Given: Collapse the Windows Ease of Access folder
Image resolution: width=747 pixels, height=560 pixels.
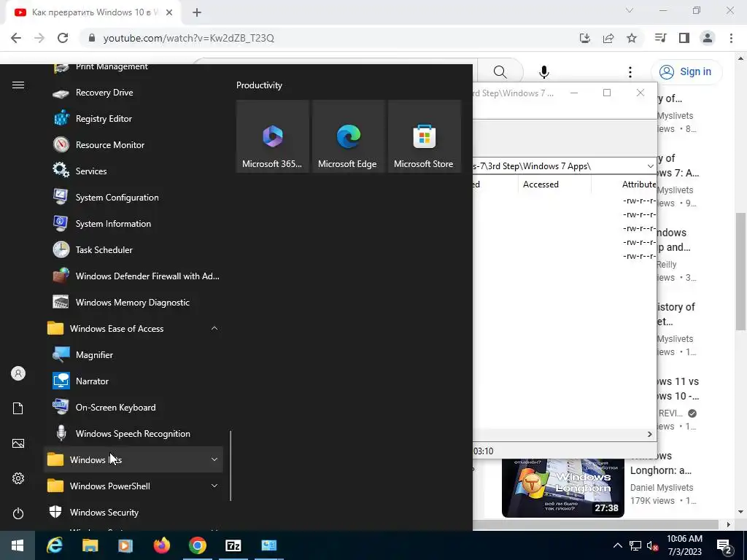Looking at the screenshot, I should (x=214, y=328).
